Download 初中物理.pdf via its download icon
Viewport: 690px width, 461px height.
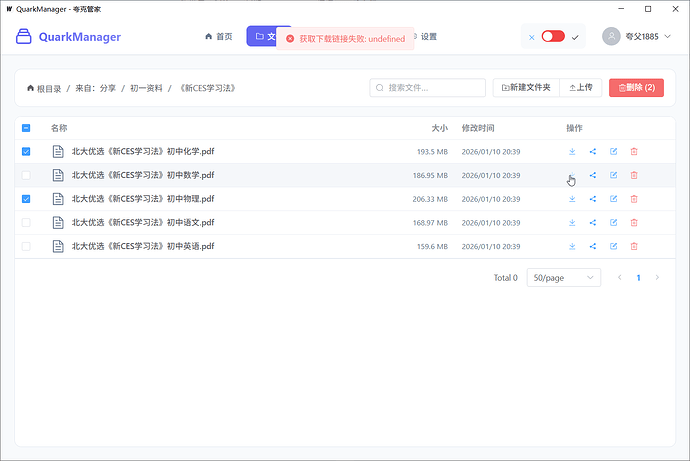tap(572, 199)
